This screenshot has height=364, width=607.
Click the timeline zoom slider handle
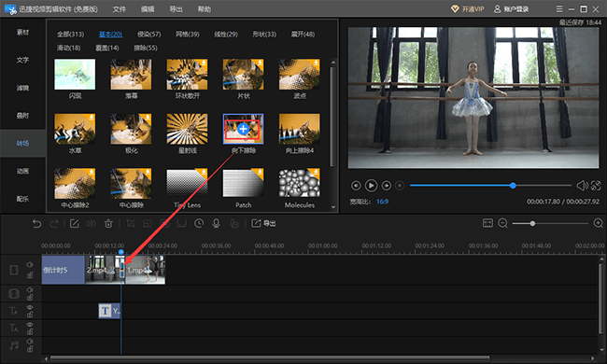pos(532,224)
